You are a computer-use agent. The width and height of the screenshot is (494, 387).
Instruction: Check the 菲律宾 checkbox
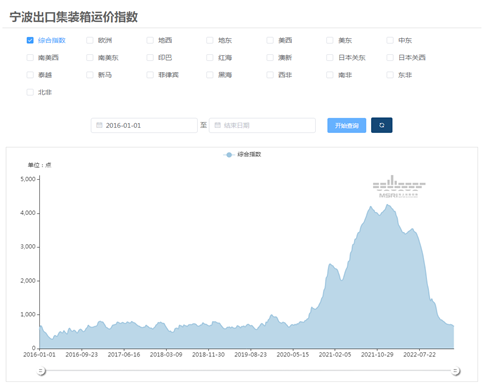[150, 75]
